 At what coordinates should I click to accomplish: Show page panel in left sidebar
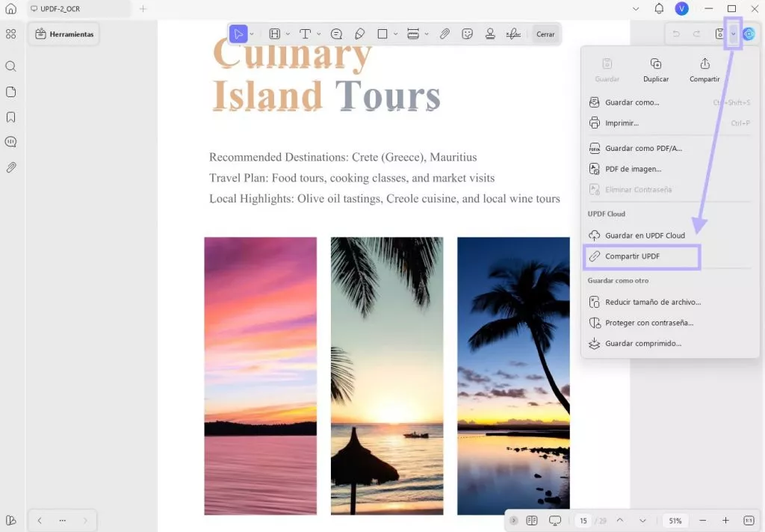[10, 92]
